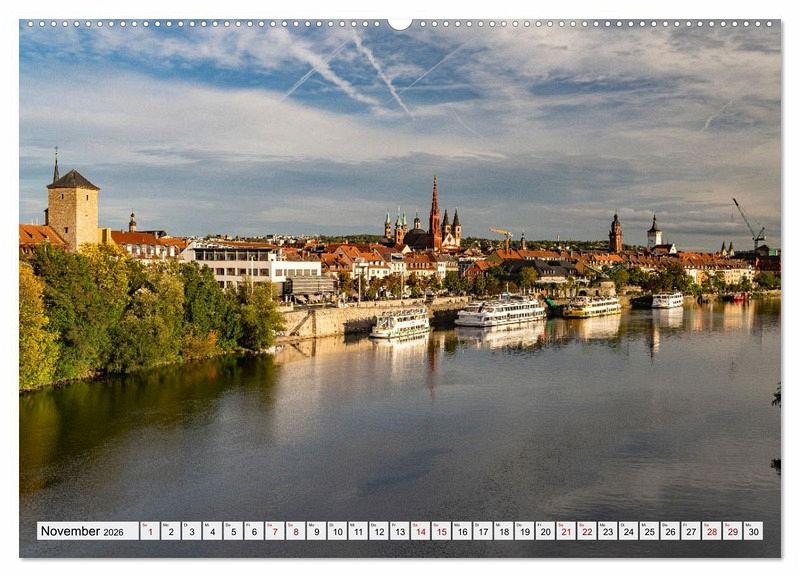
Task: Select day 3 in the calendar strip
Action: click(192, 531)
